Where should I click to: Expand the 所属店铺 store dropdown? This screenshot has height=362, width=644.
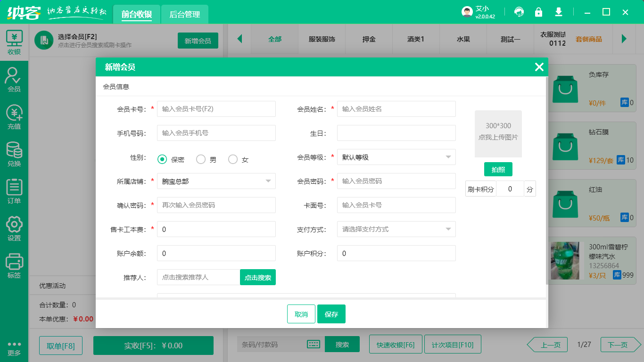tap(216, 181)
